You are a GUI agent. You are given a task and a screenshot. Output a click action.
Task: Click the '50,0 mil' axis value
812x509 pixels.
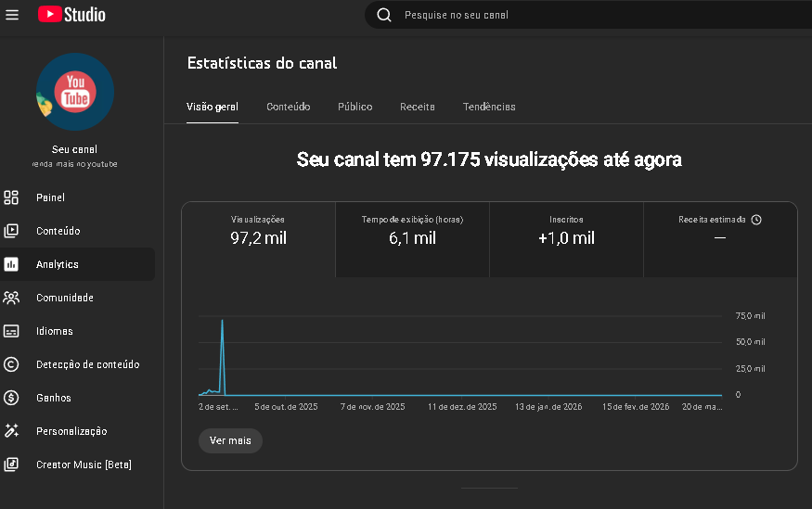[x=751, y=342]
